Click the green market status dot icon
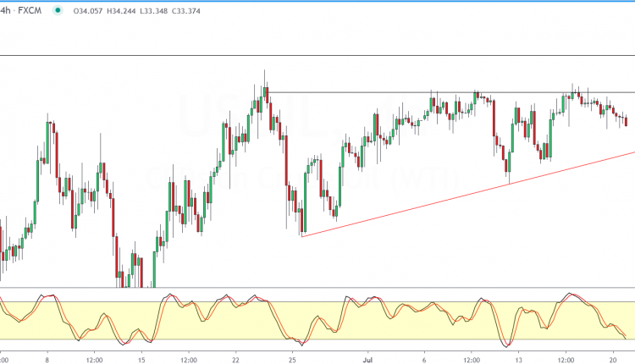 point(58,10)
